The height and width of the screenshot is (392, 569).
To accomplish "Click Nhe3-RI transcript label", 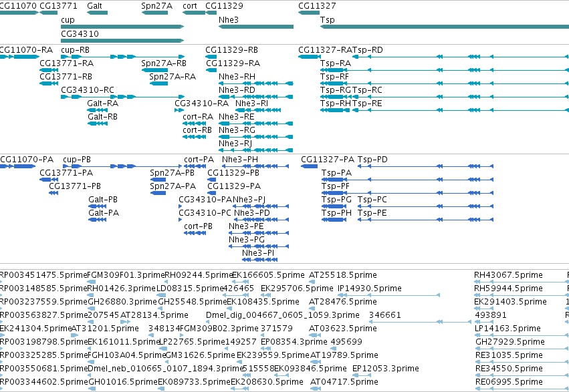I will (x=252, y=104).
